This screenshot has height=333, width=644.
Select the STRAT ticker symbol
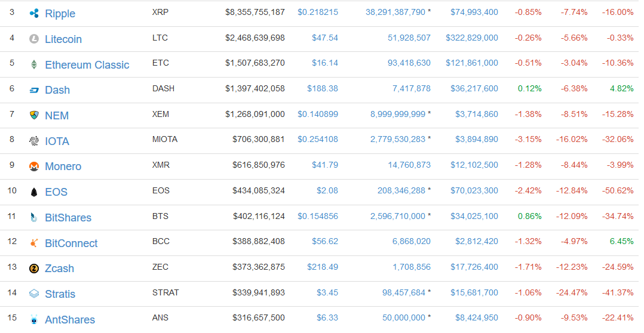click(x=165, y=292)
